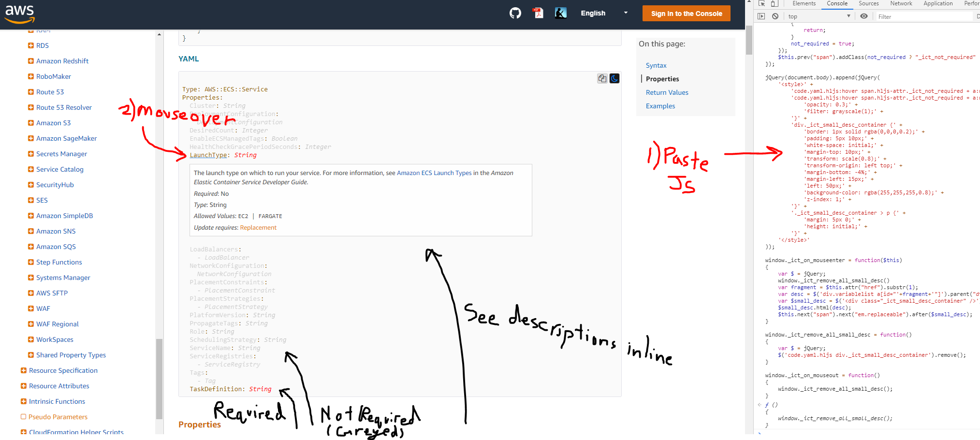Expand Intrinsic Functions plus icon
This screenshot has height=440, width=980.
(x=24, y=401)
